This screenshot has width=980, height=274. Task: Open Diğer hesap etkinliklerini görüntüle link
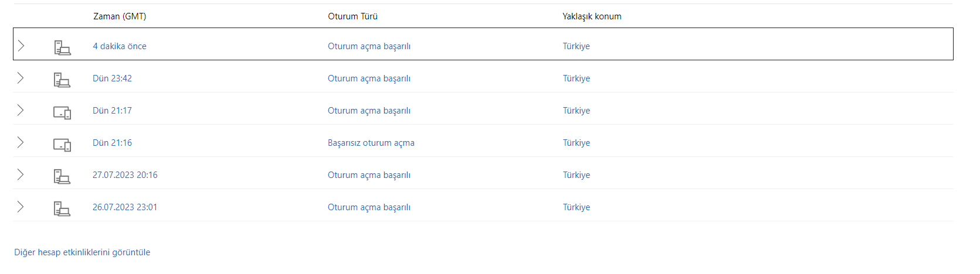82,252
